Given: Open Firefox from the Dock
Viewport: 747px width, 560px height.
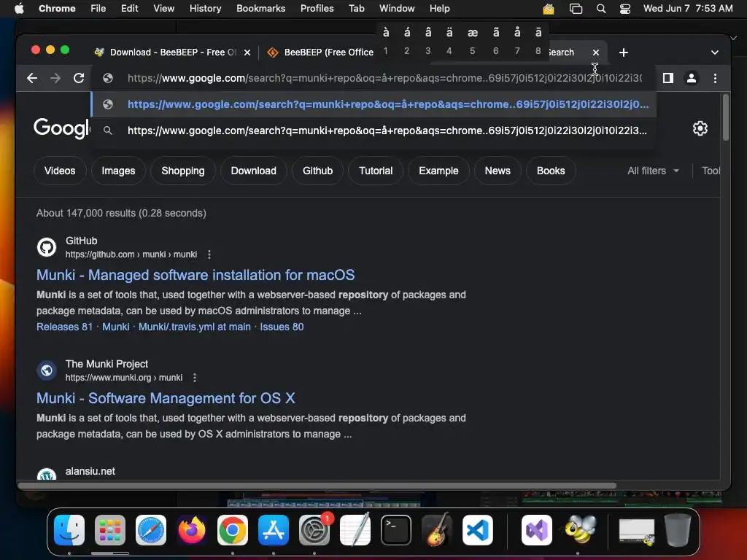Looking at the screenshot, I should click(192, 529).
